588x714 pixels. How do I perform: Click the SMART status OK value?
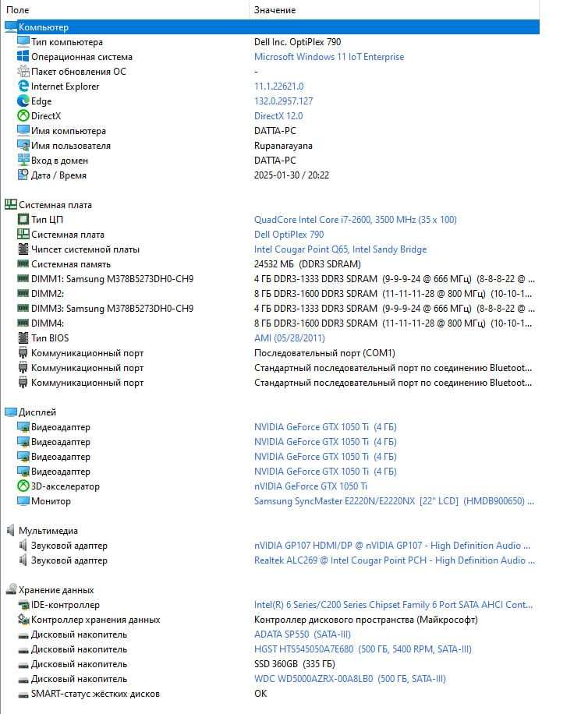click(260, 694)
